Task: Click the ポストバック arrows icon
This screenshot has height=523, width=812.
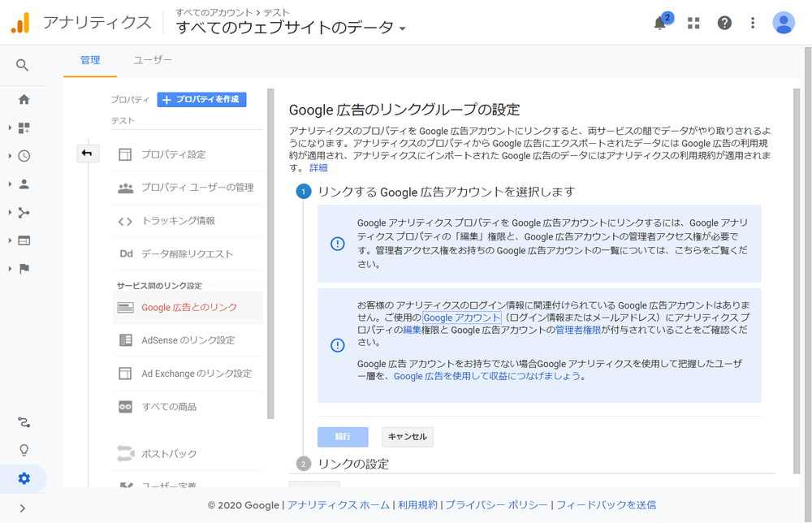Action: pos(125,454)
